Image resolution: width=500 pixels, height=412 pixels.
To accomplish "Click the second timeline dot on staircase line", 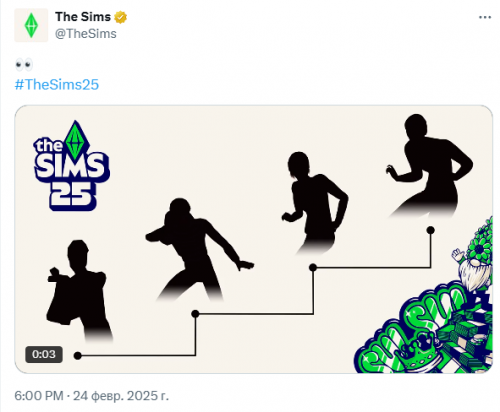I will (195, 314).
